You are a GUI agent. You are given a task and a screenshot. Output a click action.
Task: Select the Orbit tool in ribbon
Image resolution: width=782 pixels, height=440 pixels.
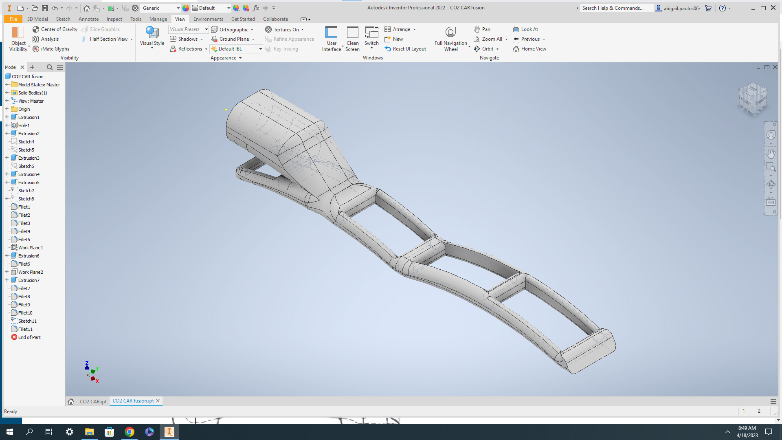(484, 49)
